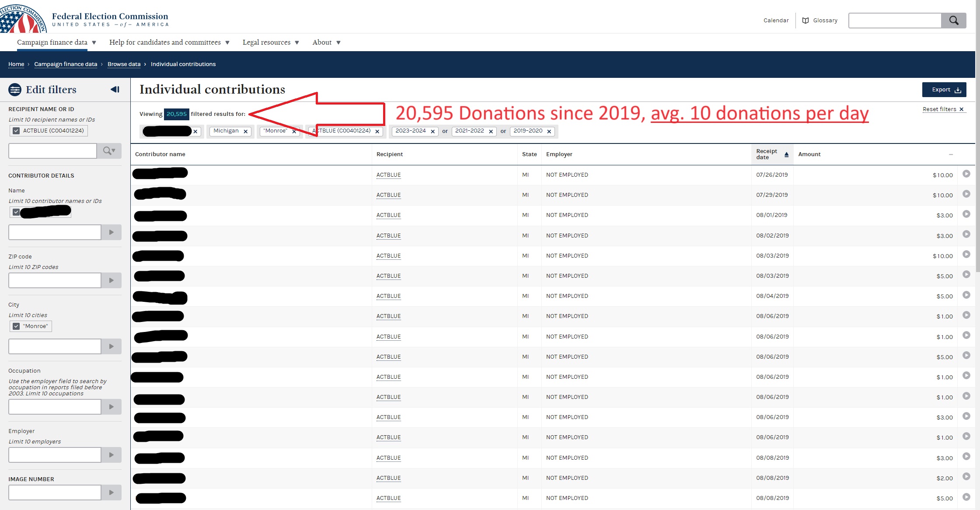Expand details for the 07/26/2019 row
Screen dimensions: 980x510
[966, 174]
